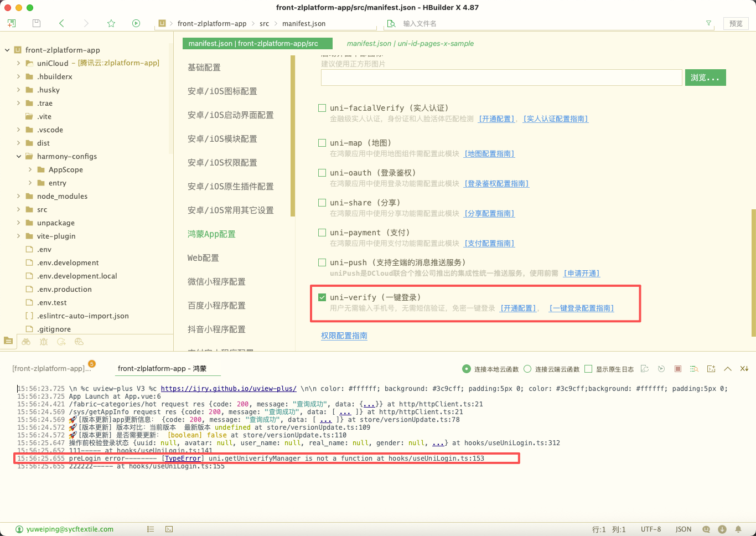Open the binoculars search panel
The image size is (756, 536).
pyautogui.click(x=26, y=342)
